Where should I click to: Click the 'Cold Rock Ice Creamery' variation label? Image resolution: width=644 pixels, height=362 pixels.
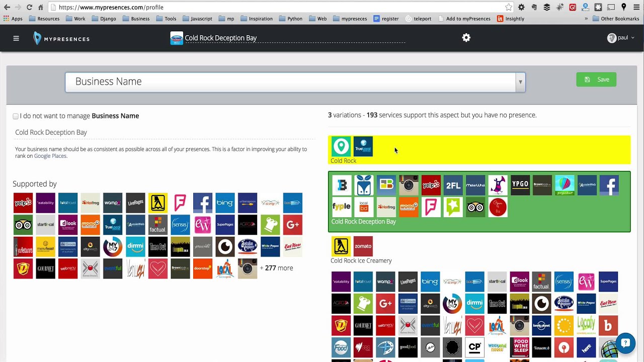pos(361,260)
